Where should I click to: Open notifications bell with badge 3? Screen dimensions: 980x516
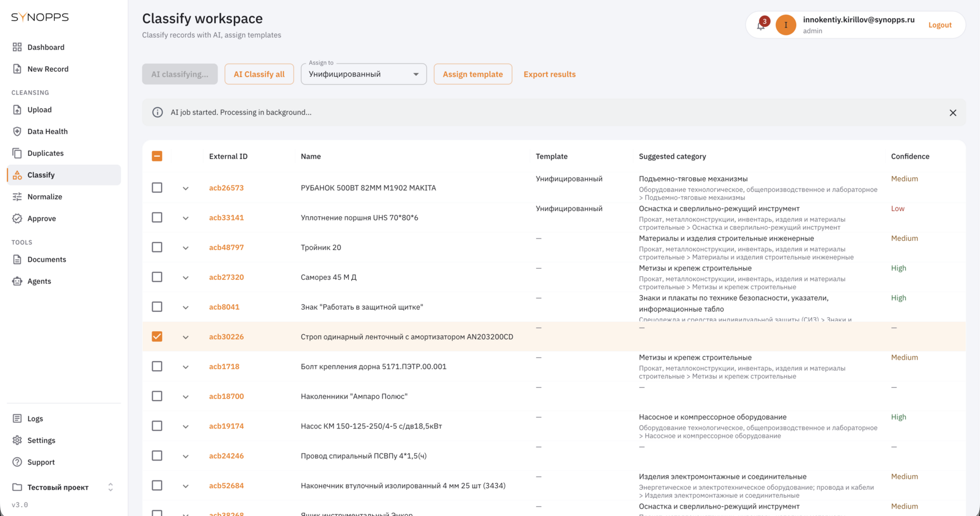761,25
